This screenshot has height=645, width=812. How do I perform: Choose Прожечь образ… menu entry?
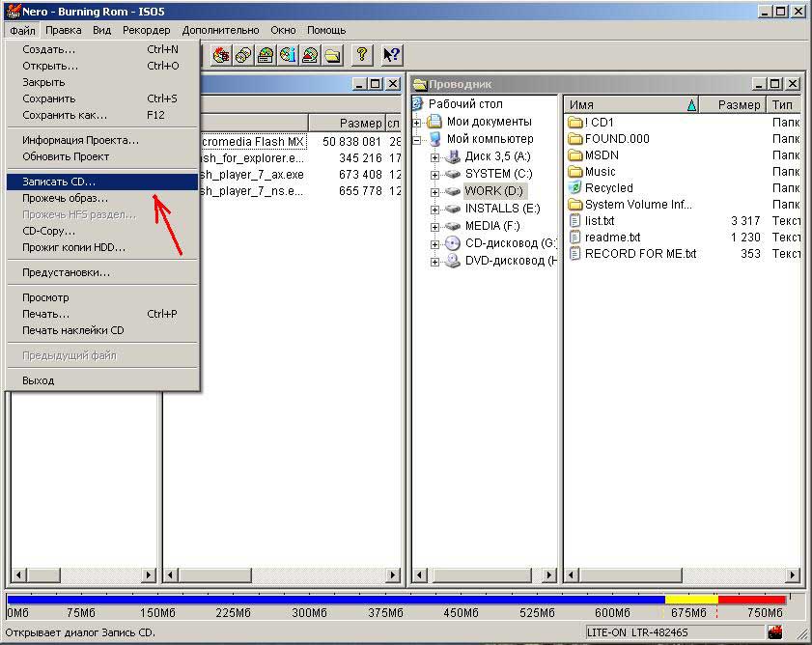pyautogui.click(x=102, y=198)
